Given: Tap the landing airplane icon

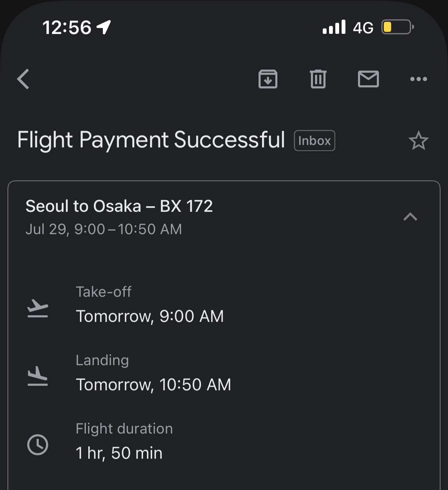Looking at the screenshot, I should (x=38, y=376).
